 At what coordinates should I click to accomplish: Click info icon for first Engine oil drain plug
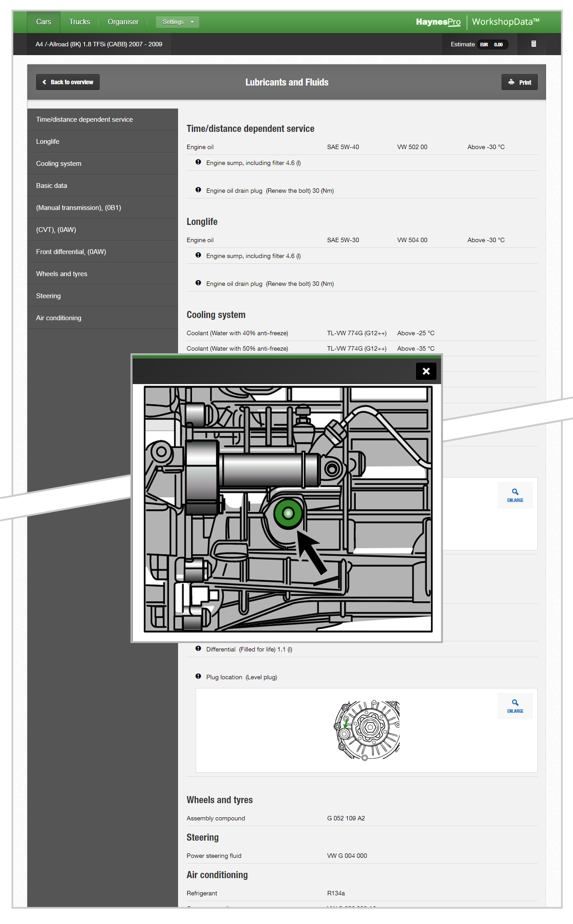click(x=198, y=190)
